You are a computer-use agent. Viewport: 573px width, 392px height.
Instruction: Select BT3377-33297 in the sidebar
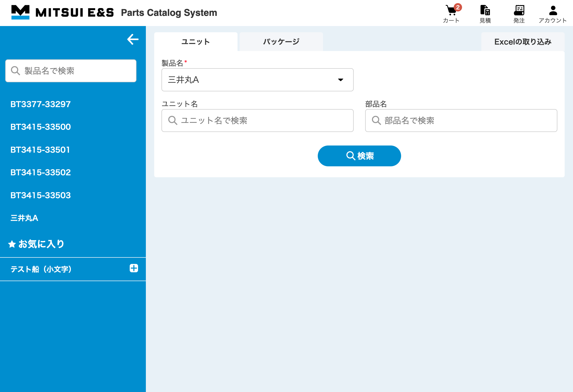[x=41, y=104]
